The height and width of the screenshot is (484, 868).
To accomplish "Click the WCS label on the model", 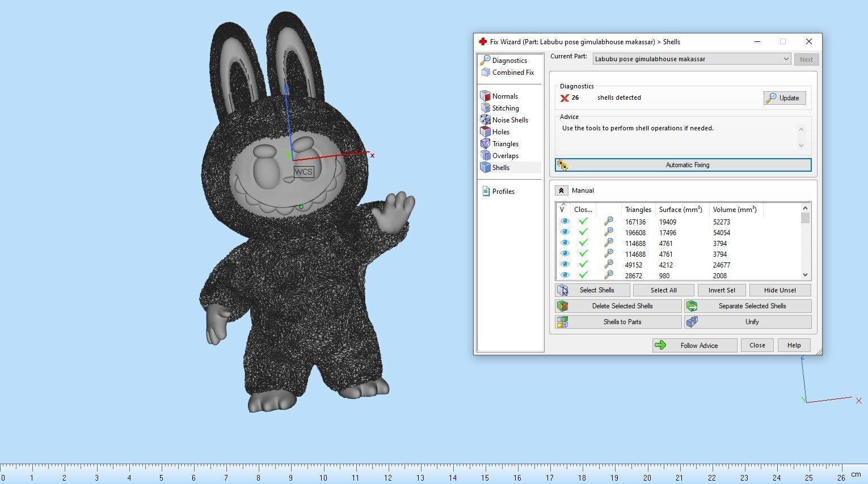I will click(304, 172).
